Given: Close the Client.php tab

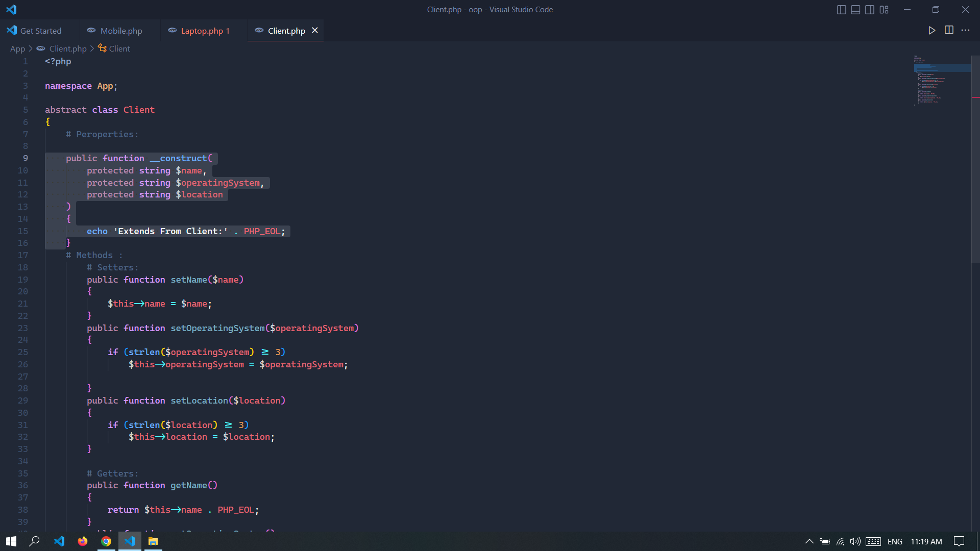Looking at the screenshot, I should coord(315,31).
